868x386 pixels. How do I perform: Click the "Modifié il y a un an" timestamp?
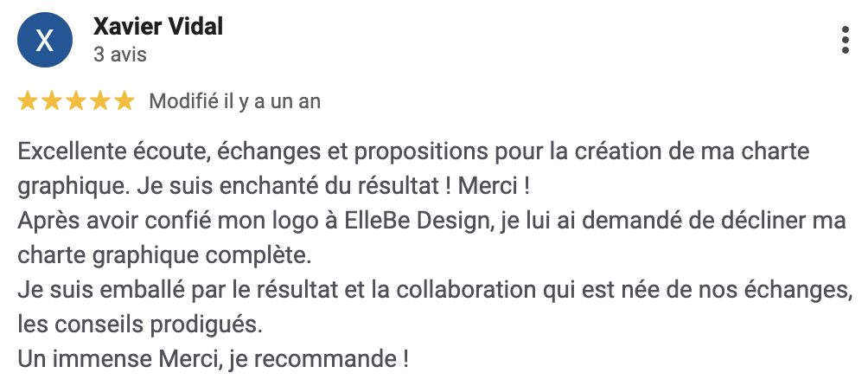pyautogui.click(x=235, y=101)
